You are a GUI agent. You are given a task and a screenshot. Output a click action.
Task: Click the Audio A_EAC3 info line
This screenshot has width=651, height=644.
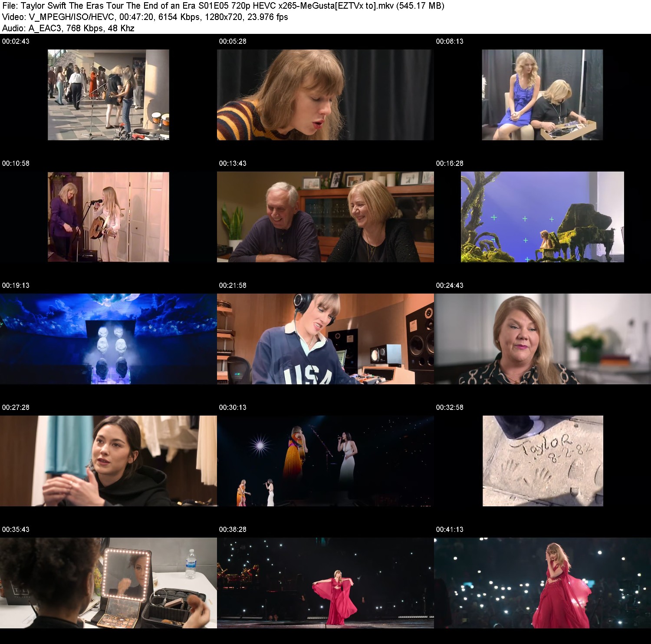click(x=68, y=28)
